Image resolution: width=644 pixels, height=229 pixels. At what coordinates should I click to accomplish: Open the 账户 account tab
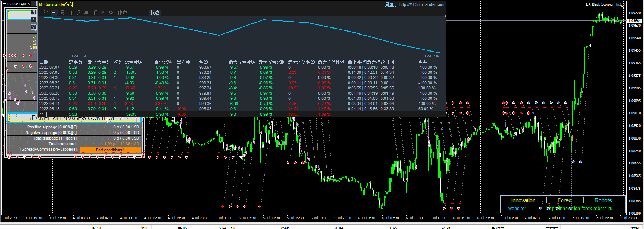[x=122, y=13]
